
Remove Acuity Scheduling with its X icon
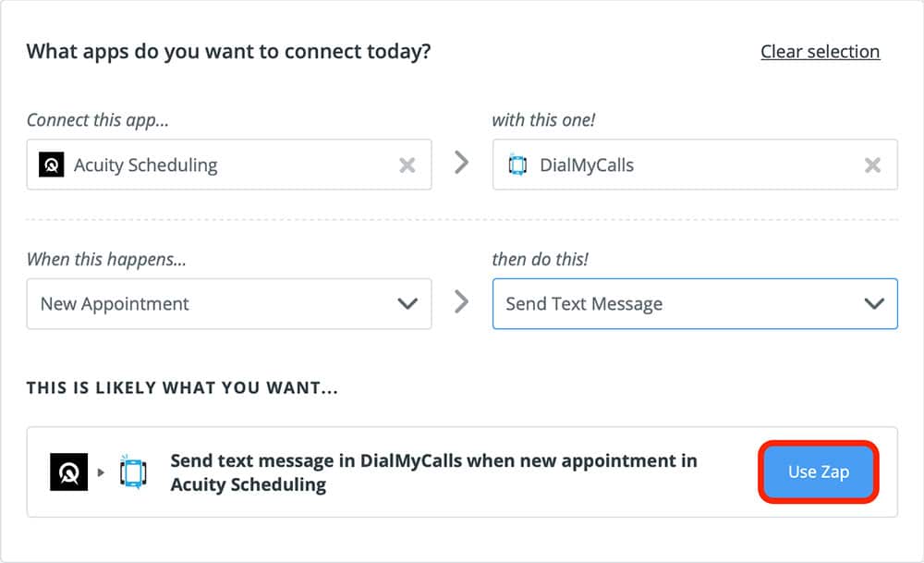pos(407,165)
